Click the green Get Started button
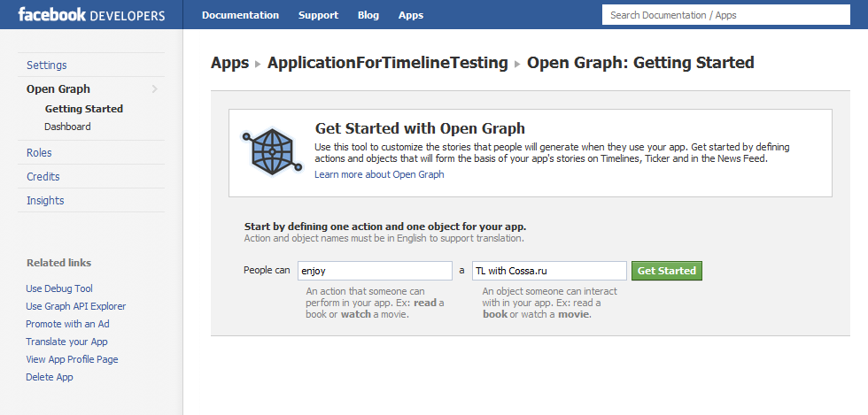This screenshot has height=415, width=868. point(666,271)
